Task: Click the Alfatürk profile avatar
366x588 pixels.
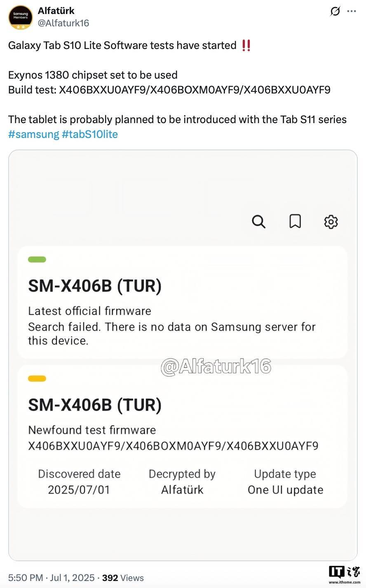Action: (x=21, y=17)
